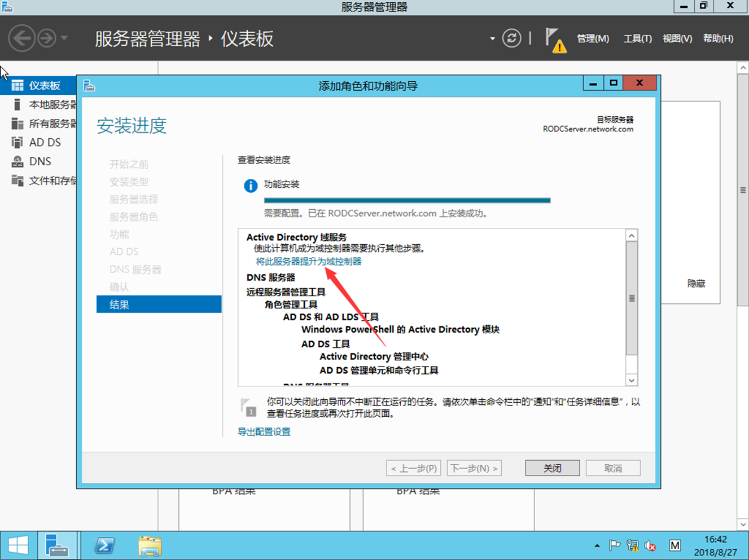Click the blue info icon beside 功能安装

251,186
